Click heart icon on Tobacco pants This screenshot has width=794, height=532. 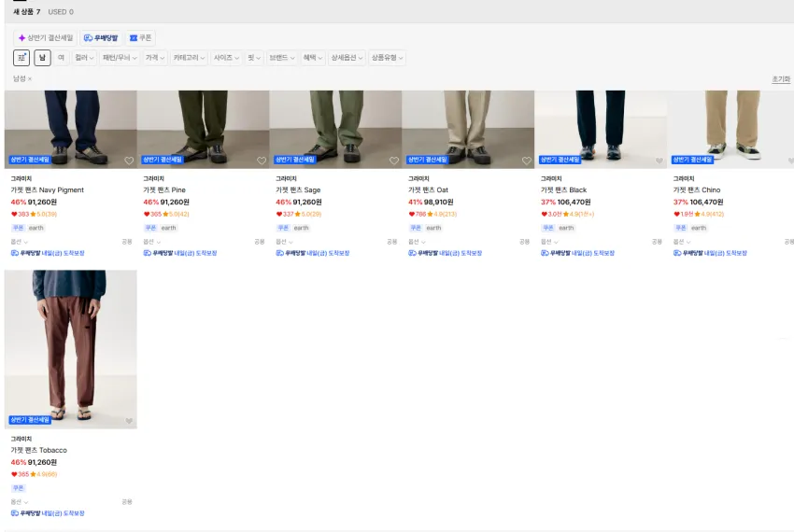129,421
